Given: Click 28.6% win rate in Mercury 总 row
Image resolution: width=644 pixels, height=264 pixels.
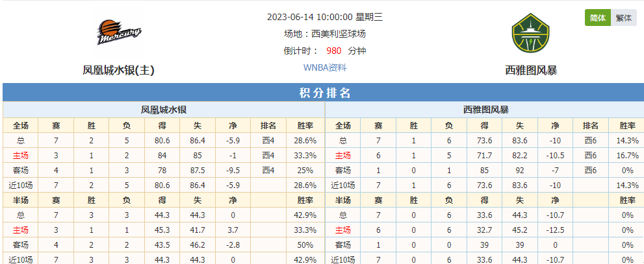Looking at the screenshot, I should [x=305, y=141].
